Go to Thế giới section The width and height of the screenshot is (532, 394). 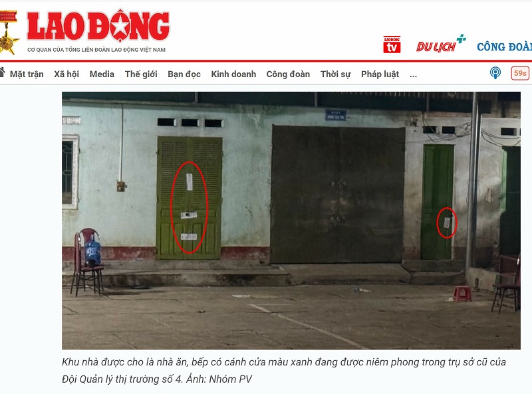(x=141, y=74)
